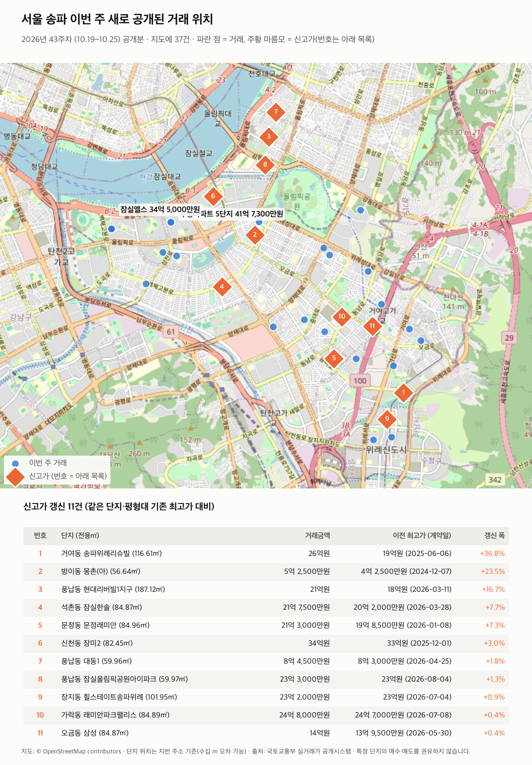Select the 문정동 문정래미안 (84.96㎡) cell
This screenshot has height=765, width=532.
pyautogui.click(x=106, y=625)
